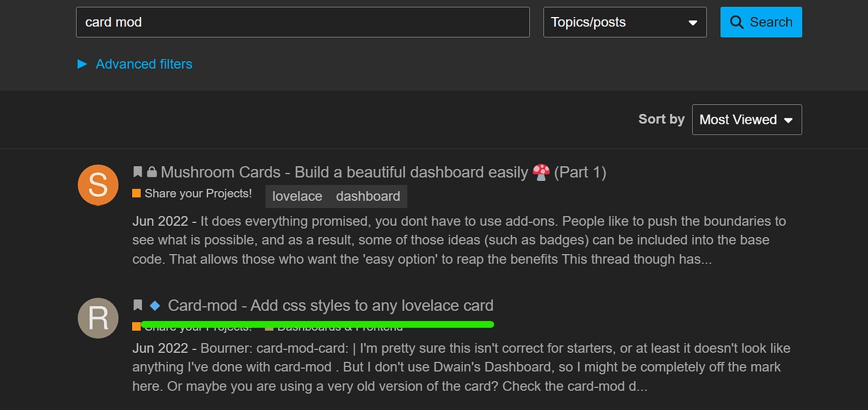Open the Topics/posts dropdown
The height and width of the screenshot is (410, 868).
click(x=625, y=22)
